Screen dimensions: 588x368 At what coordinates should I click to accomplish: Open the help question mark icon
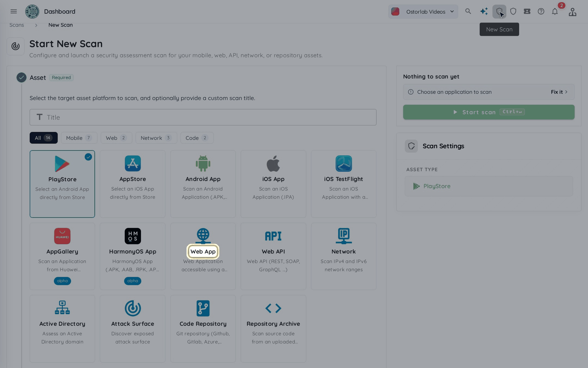541,11
